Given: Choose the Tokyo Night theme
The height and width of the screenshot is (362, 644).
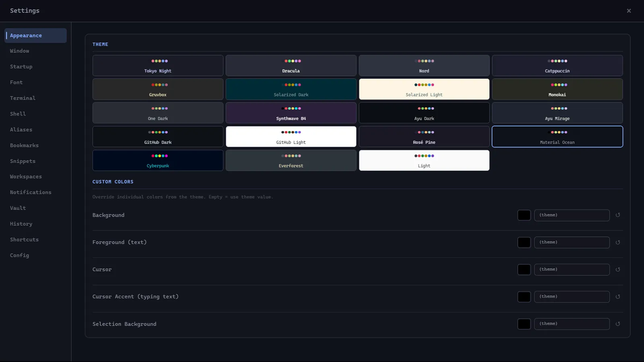Looking at the screenshot, I should click(158, 66).
